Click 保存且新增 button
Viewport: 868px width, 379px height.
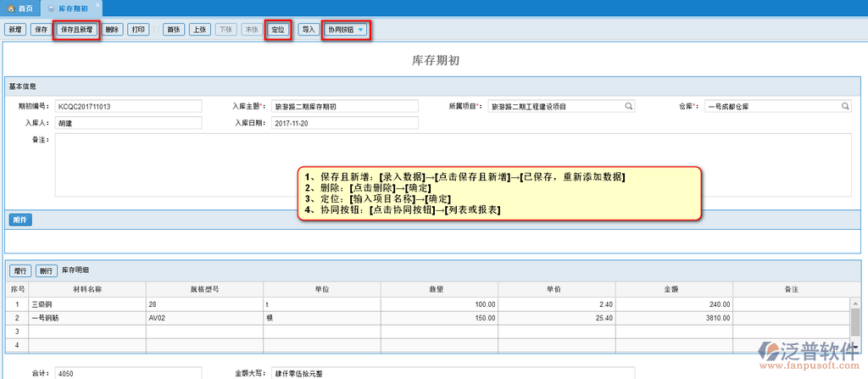(x=77, y=30)
